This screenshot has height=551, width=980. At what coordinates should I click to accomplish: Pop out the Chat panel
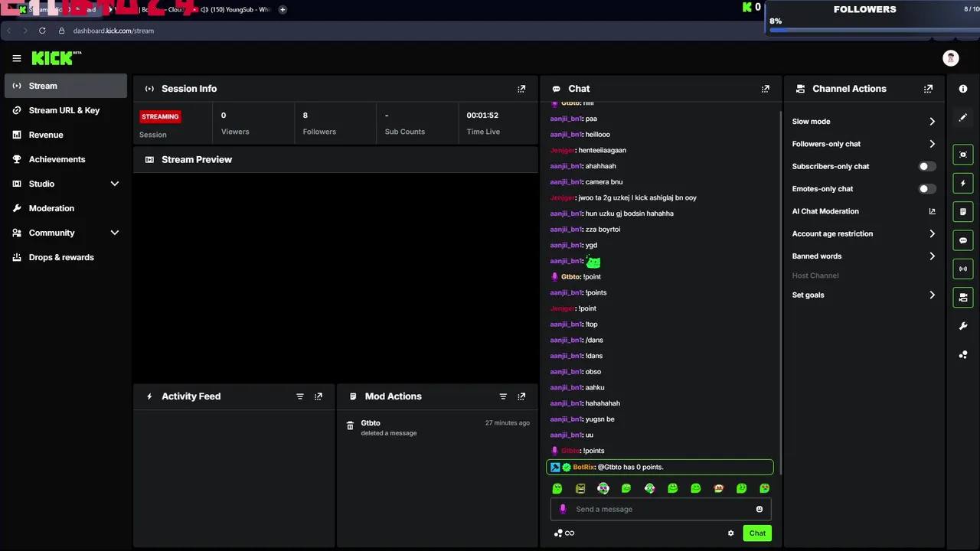765,89
